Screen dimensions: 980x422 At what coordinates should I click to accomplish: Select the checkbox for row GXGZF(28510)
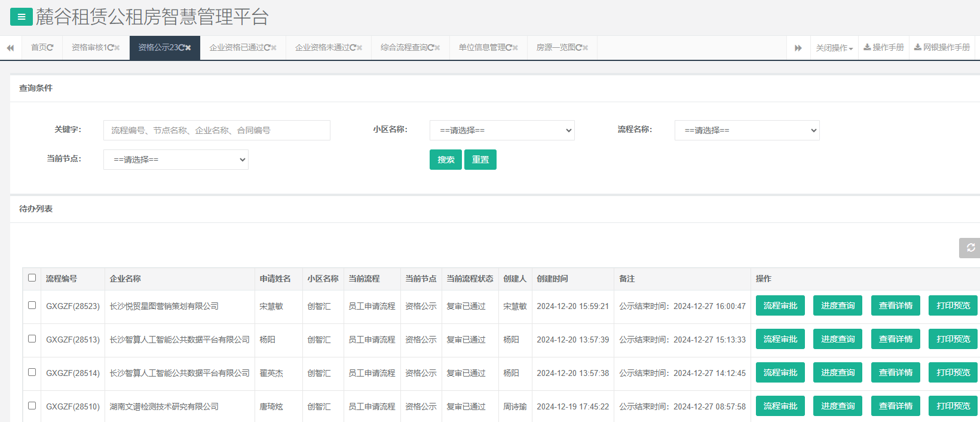click(32, 406)
